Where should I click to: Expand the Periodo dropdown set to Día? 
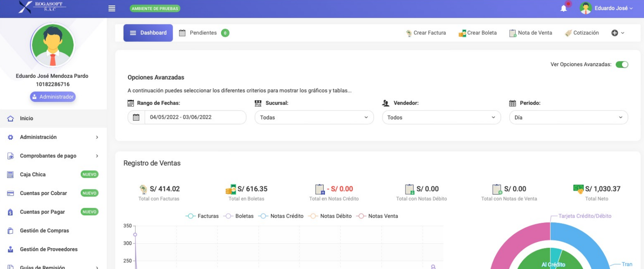click(x=568, y=117)
